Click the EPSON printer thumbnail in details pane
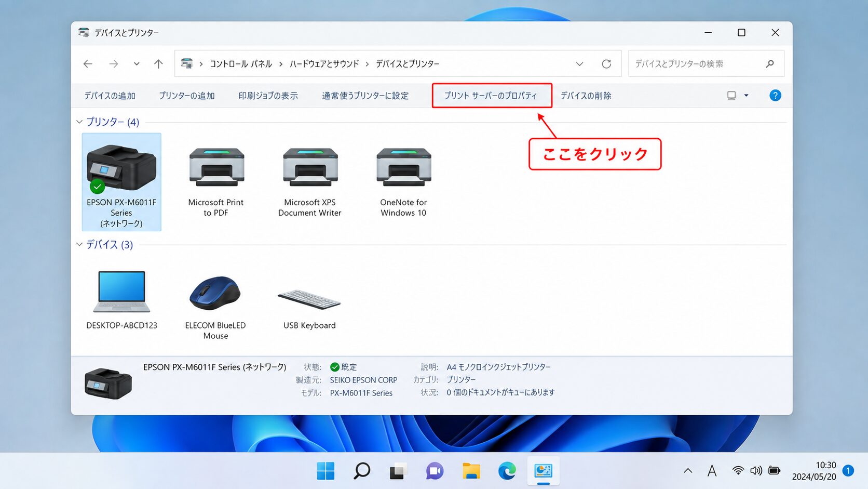The width and height of the screenshot is (868, 489). tap(108, 384)
